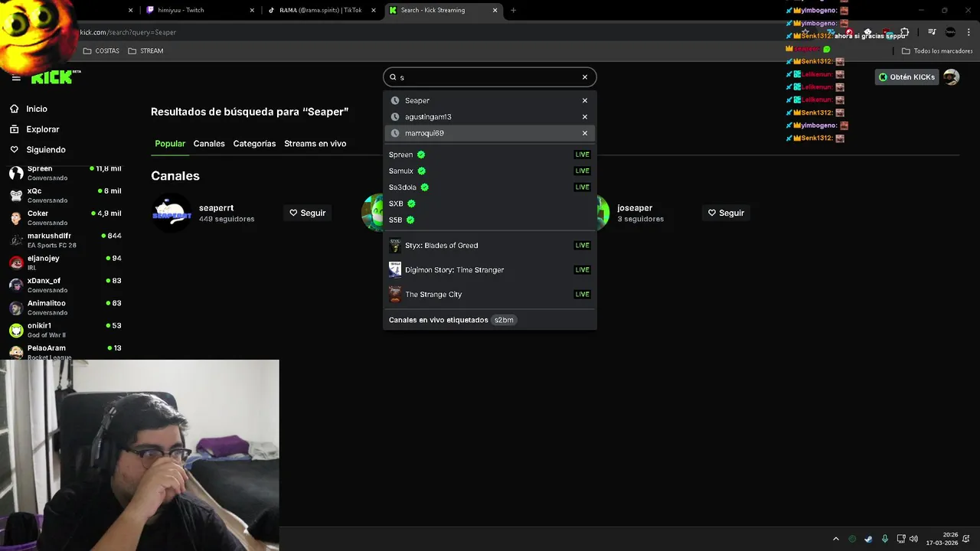This screenshot has width=980, height=551.
Task: Open markushdlfr in followed sidebar
Action: pos(65,240)
